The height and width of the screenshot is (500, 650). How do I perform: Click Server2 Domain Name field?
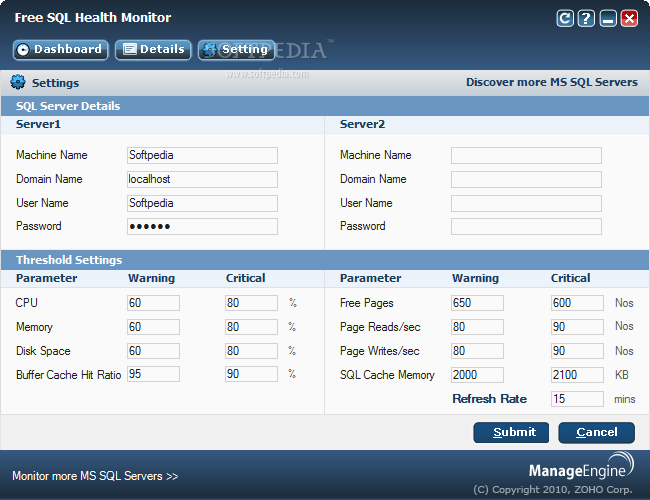(x=526, y=180)
